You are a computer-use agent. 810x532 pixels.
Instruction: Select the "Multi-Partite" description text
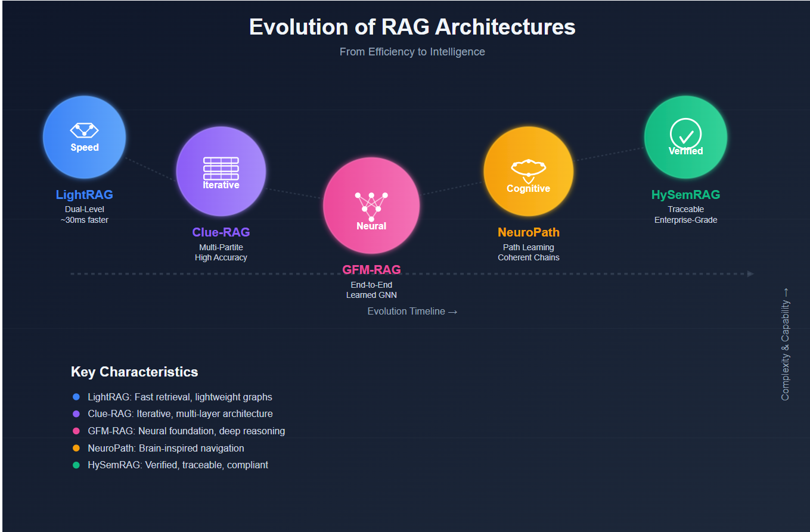pyautogui.click(x=221, y=247)
